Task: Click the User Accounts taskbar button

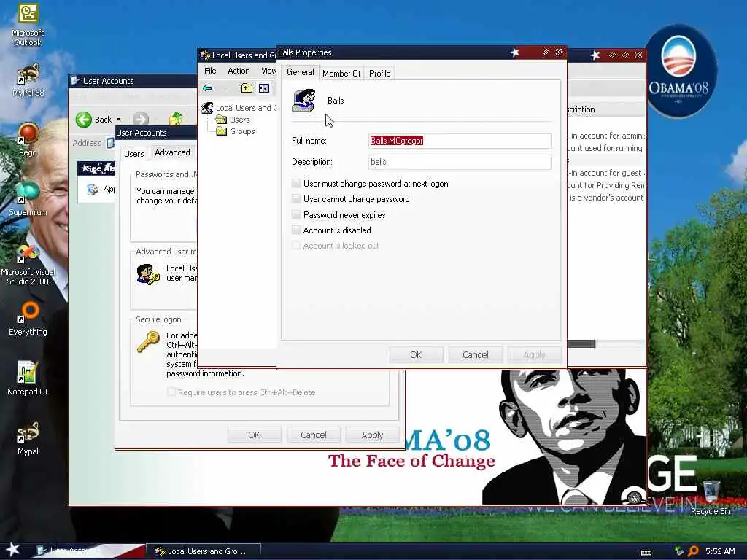Action: point(89,551)
